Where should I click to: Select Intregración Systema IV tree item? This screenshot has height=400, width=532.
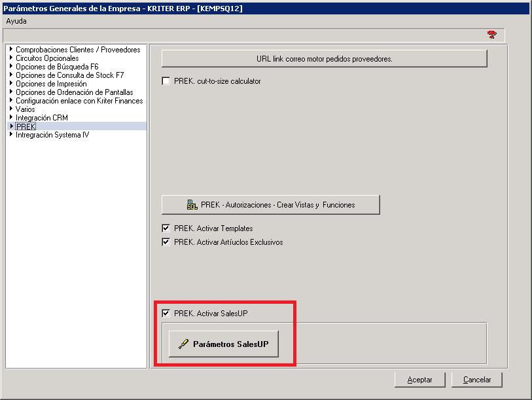point(52,135)
